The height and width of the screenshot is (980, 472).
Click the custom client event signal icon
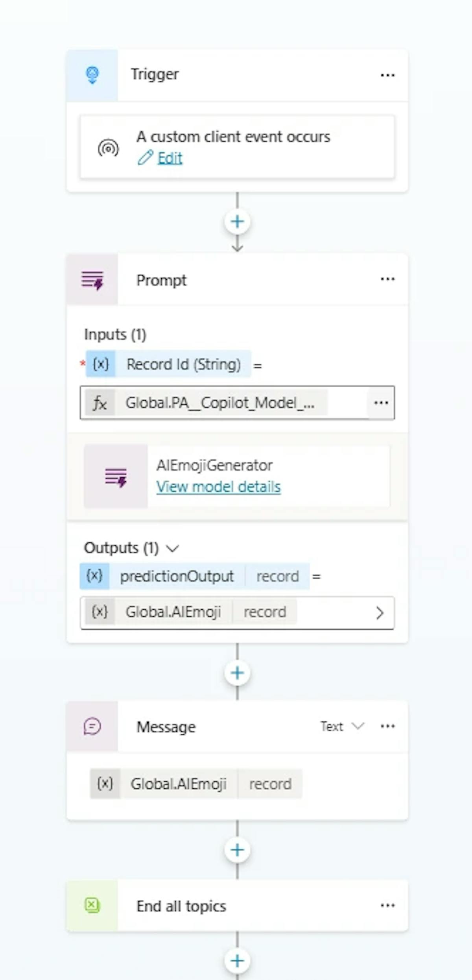(108, 148)
